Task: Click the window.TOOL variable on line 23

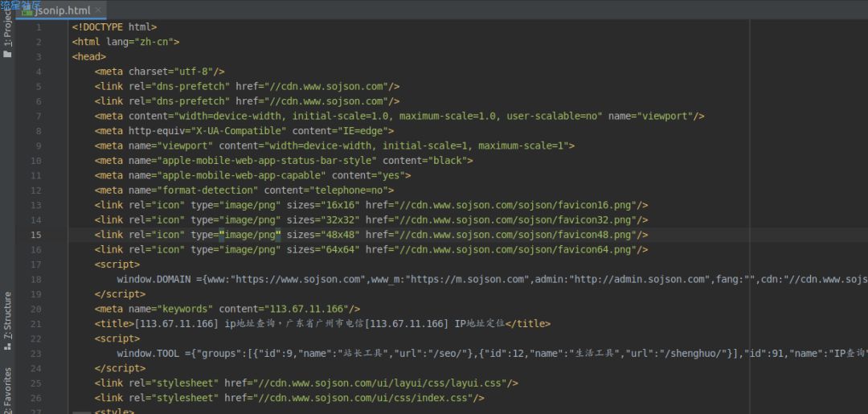Action: [148, 354]
